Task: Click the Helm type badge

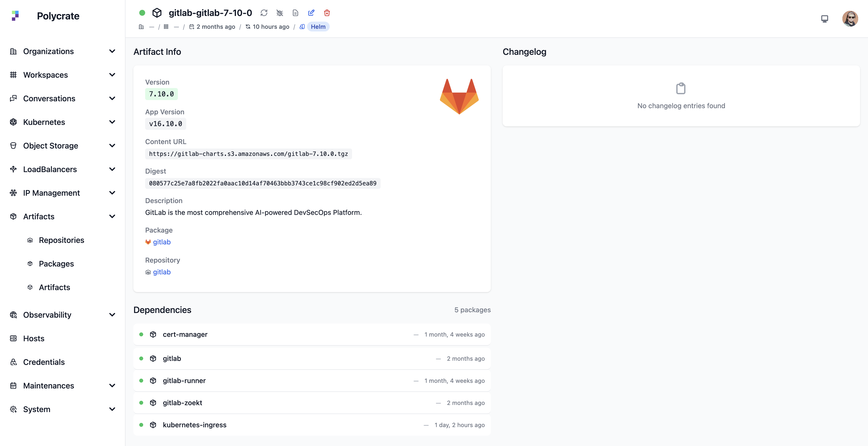Action: point(318,27)
